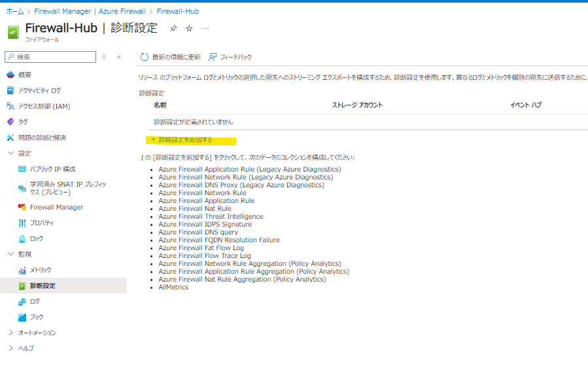Open アクティビティ ログ menu item
The height and width of the screenshot is (387, 588).
[x=39, y=90]
